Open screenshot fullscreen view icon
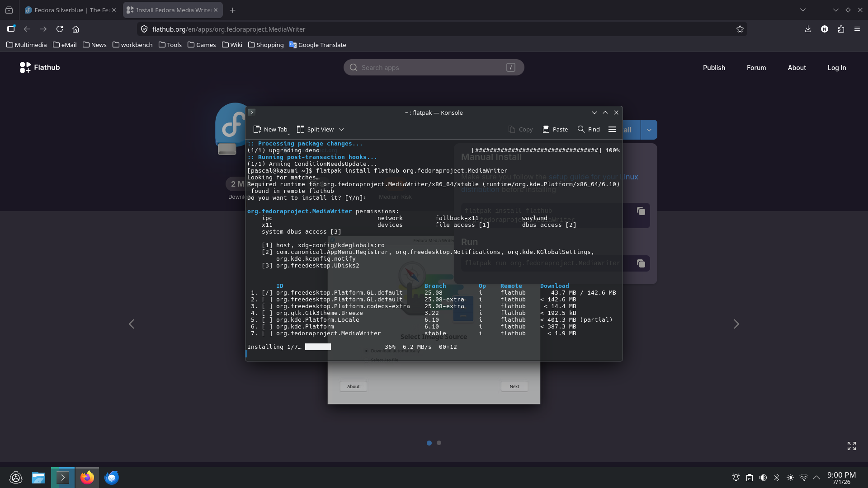This screenshot has width=868, height=488. [x=852, y=446]
